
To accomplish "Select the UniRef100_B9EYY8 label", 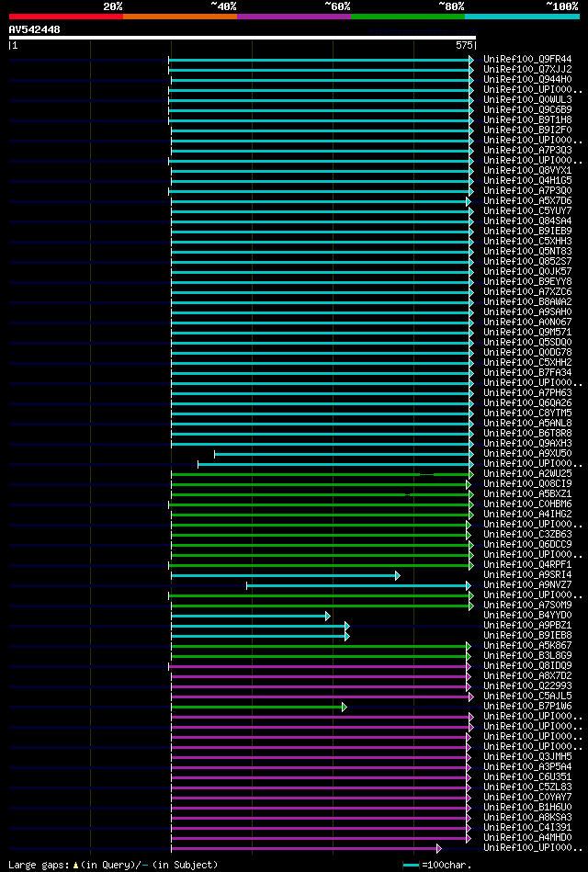I will 527,282.
